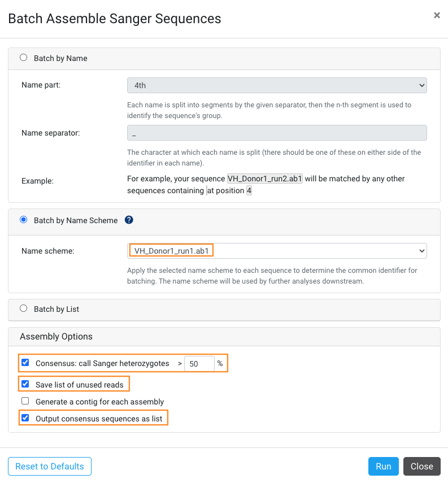The image size is (448, 483).
Task: Select the Batch by Name radio option
Action: (23, 58)
